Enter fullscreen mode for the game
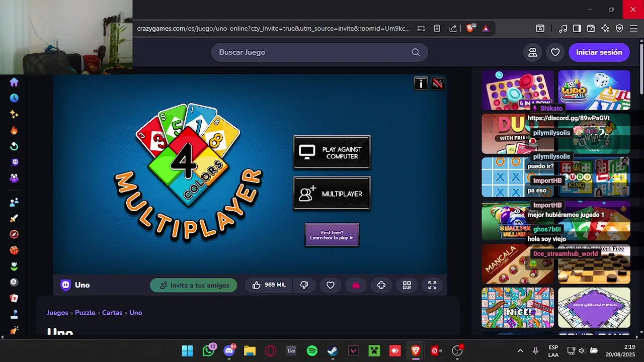Screen dimensions: 644x362 point(432,285)
